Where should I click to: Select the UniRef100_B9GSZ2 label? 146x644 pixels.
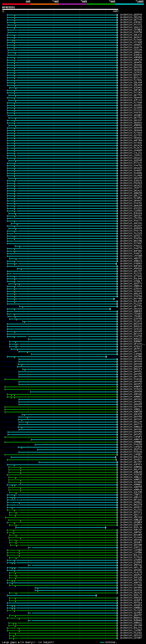pos(131,339)
